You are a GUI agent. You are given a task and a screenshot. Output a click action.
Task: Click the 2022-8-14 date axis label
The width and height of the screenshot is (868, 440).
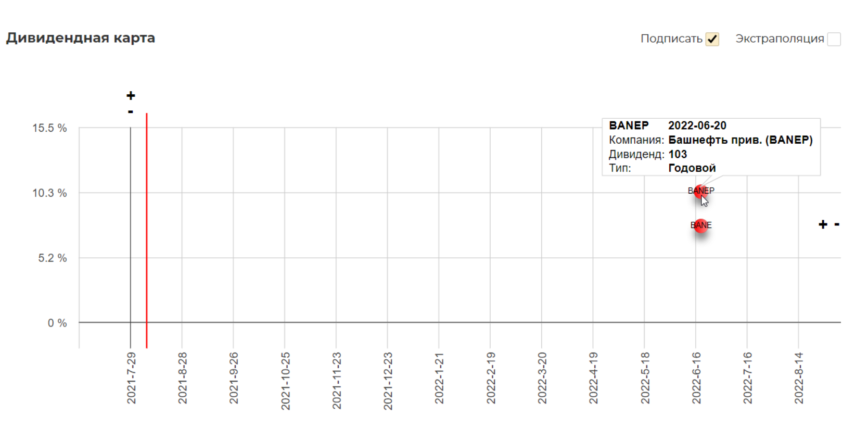(x=799, y=378)
